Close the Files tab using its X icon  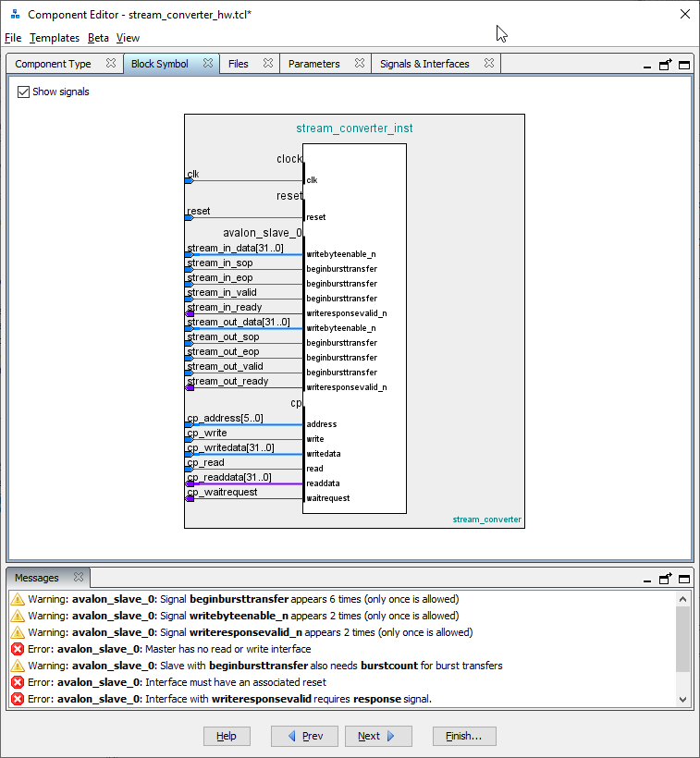pyautogui.click(x=268, y=64)
